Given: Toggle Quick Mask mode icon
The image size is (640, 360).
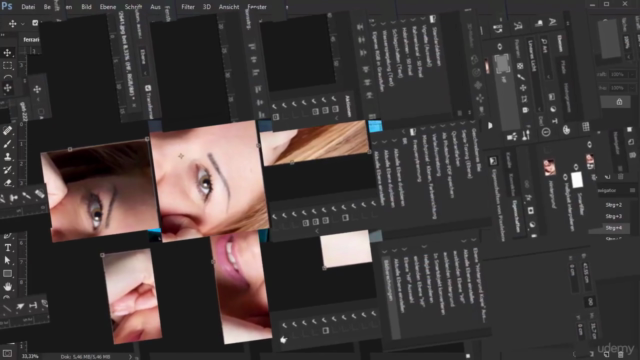Looking at the screenshot, I should point(7,353).
